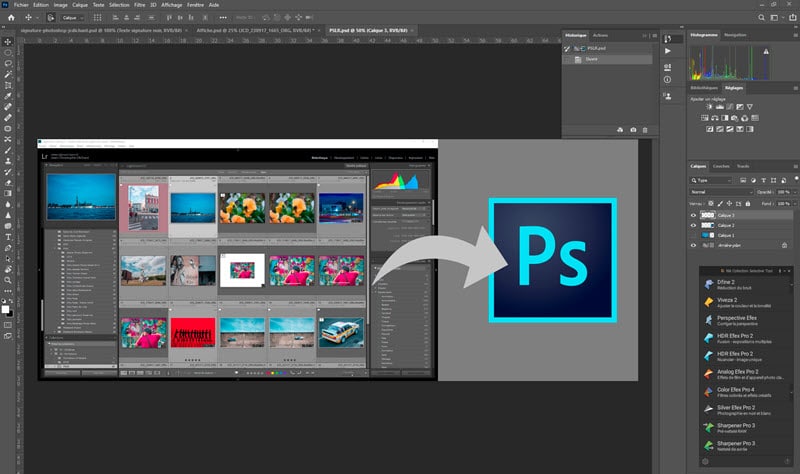Screen dimensions: 800x474
Task: Toggle the lock-all padlock icon in the Layers panel
Action: pos(748,204)
